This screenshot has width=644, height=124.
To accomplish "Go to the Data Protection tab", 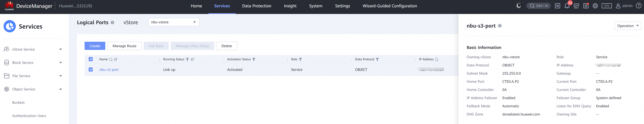I will 256,6.
